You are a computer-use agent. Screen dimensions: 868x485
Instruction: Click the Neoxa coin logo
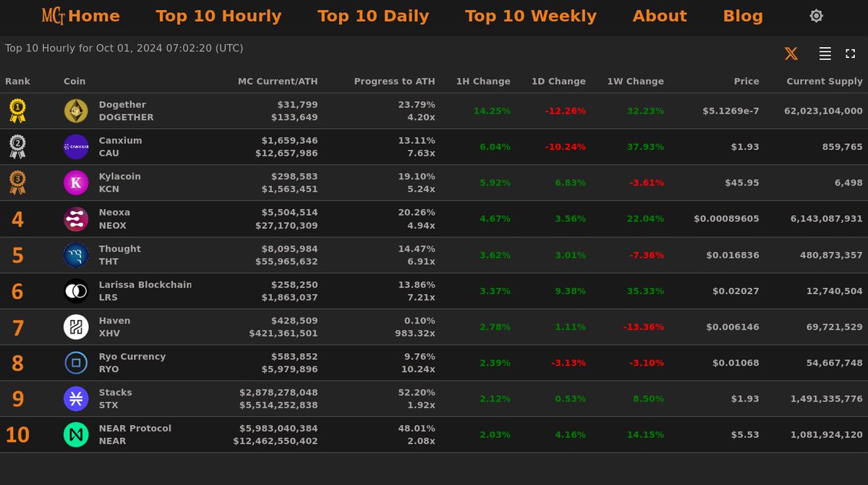click(76, 219)
